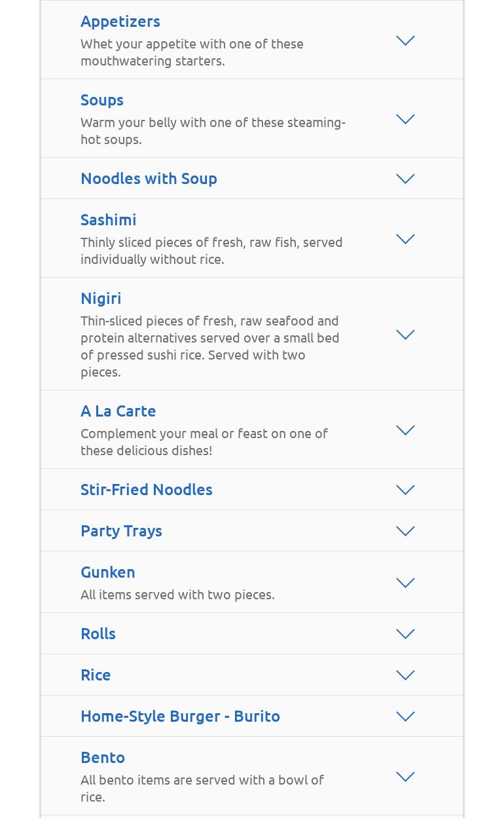Click the Home-Style Burger - Burito title
Image resolution: width=504 pixels, height=818 pixels.
point(180,716)
